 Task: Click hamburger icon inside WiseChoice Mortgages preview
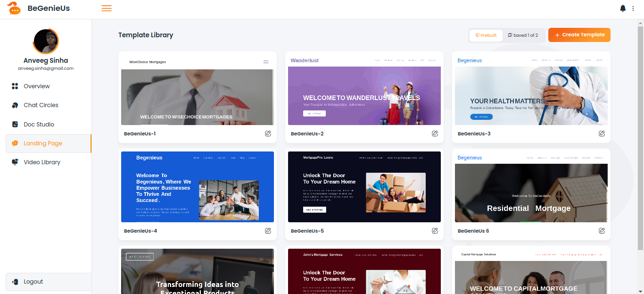[x=266, y=62]
